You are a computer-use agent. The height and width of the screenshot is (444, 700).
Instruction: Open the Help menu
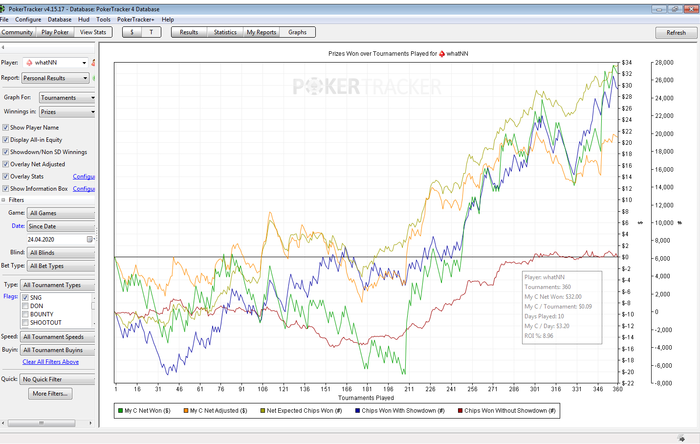(x=168, y=20)
